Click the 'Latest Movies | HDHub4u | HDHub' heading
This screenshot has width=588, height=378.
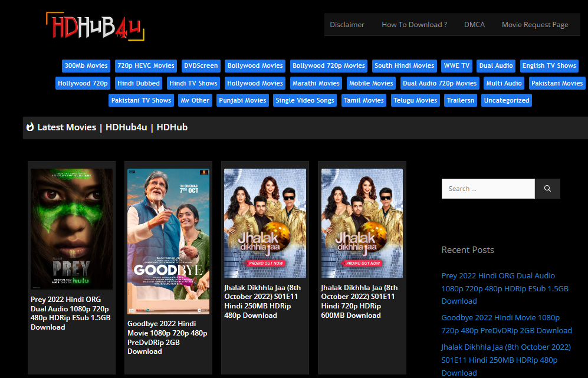[112, 127]
